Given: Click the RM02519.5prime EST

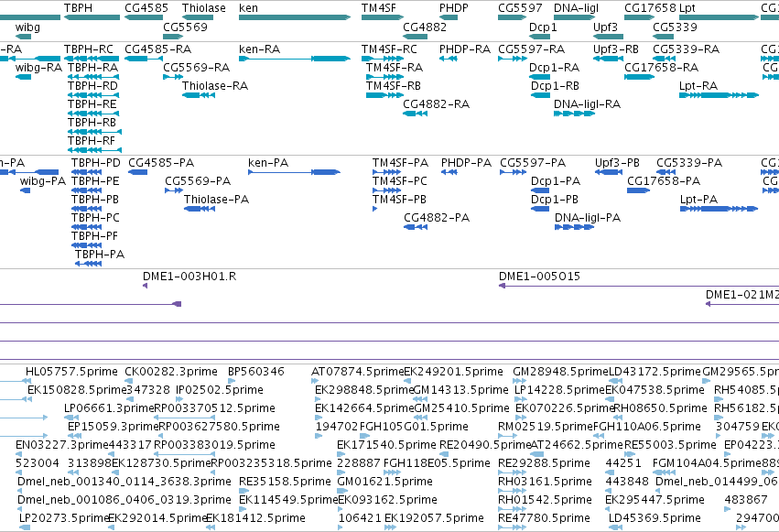Looking at the screenshot, I should click(508, 436).
